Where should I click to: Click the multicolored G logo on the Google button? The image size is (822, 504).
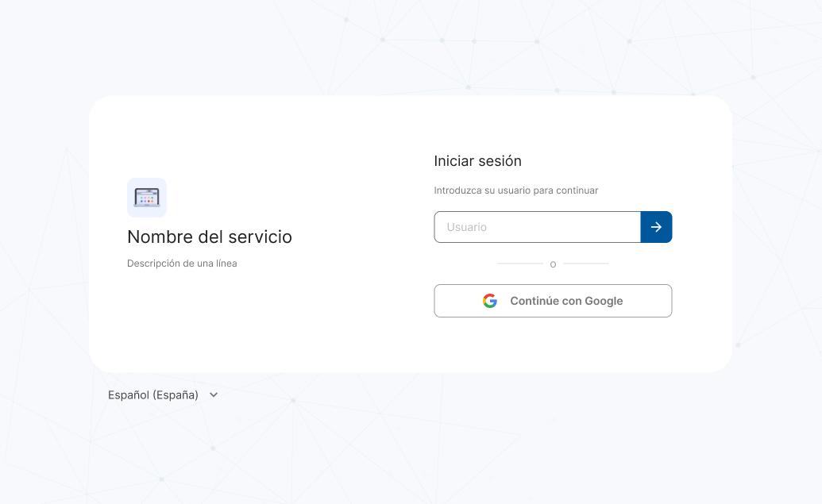490,301
